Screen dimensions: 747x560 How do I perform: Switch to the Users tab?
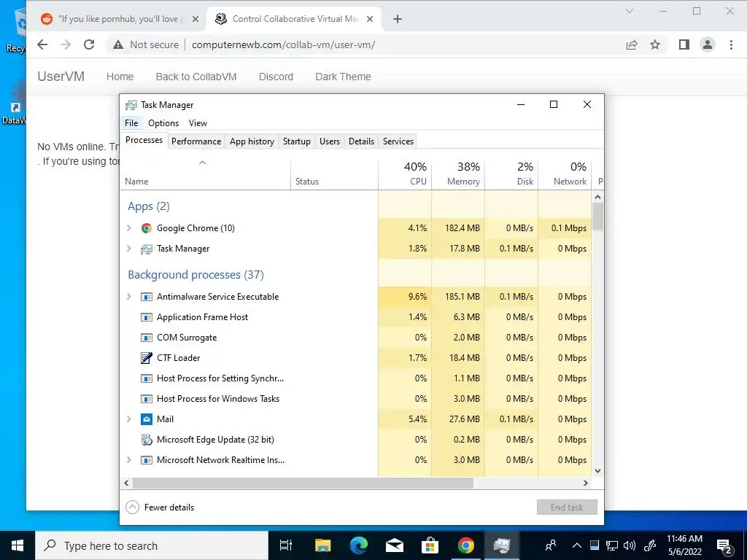330,141
